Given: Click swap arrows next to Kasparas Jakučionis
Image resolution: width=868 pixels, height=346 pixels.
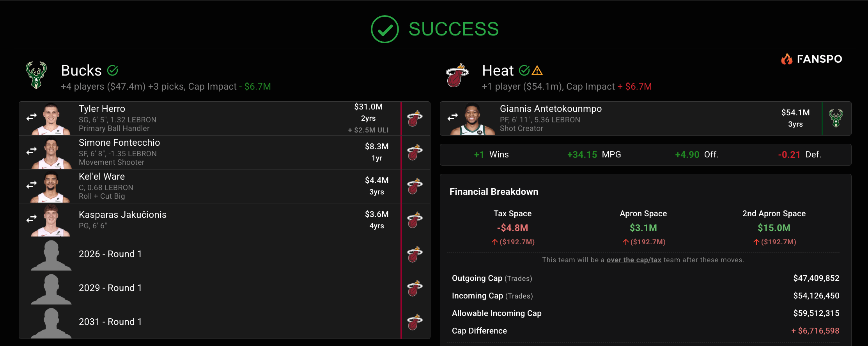Looking at the screenshot, I should (x=32, y=219).
